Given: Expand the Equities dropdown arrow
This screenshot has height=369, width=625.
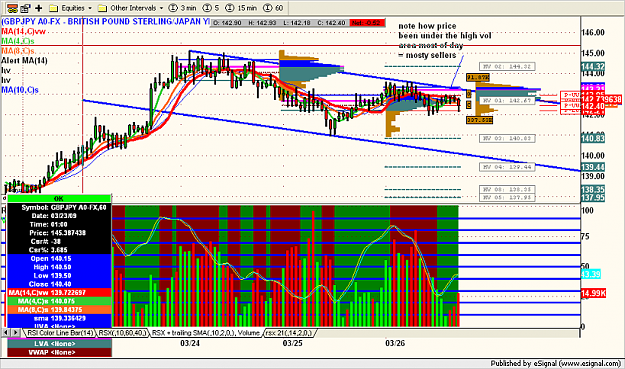Looking at the screenshot, I should tap(90, 8).
